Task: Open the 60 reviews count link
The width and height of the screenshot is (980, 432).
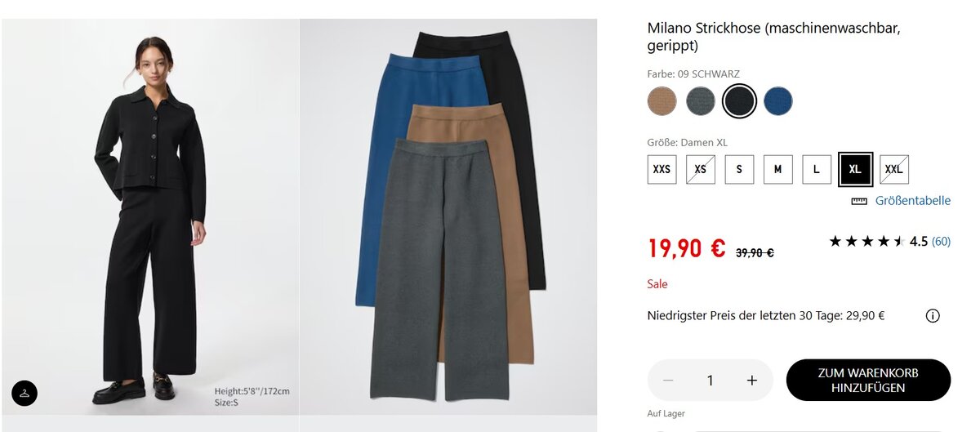Action: tap(941, 241)
